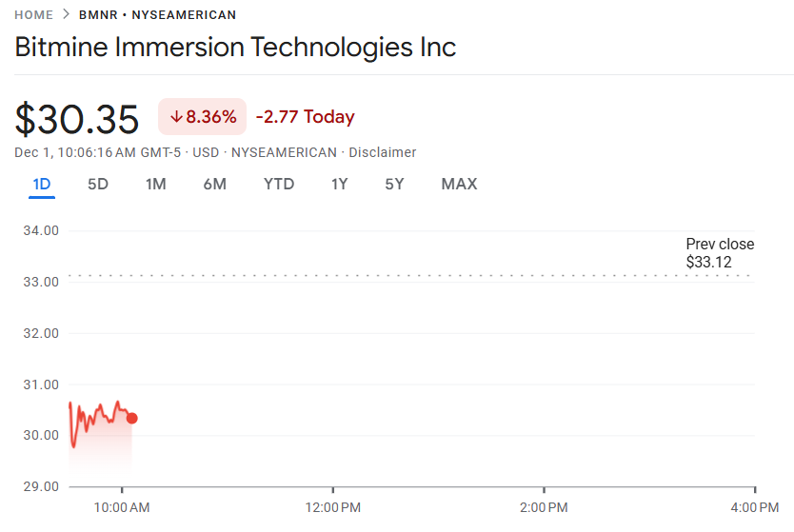Viewport: 794px width, 532px height.
Task: Click the 12:00 PM time axis label
Action: [333, 506]
